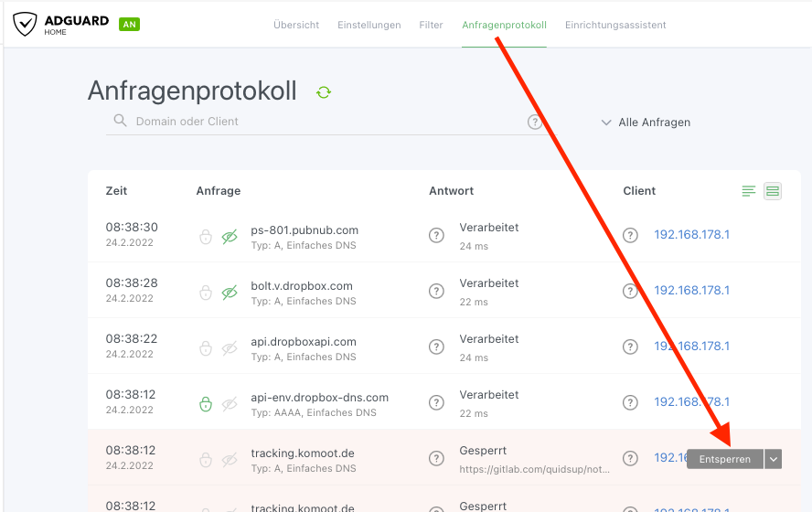Go to the Übersicht tab
The width and height of the screenshot is (812, 512).
click(x=296, y=25)
